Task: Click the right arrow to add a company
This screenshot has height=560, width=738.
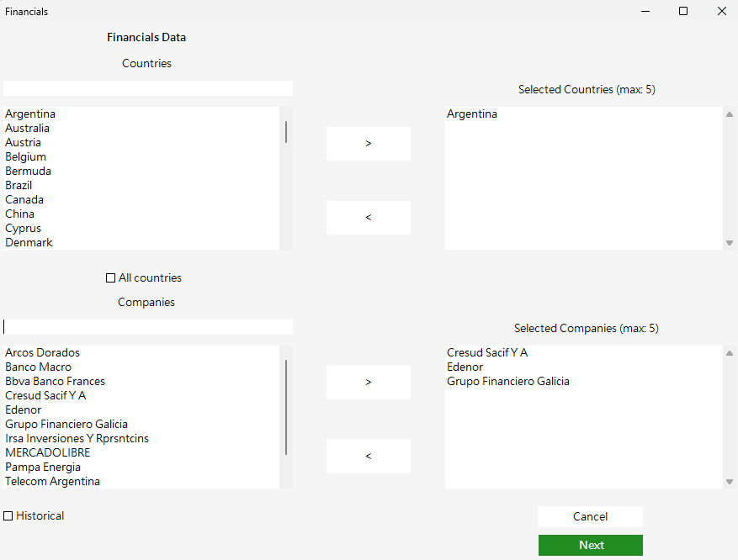Action: [x=368, y=382]
